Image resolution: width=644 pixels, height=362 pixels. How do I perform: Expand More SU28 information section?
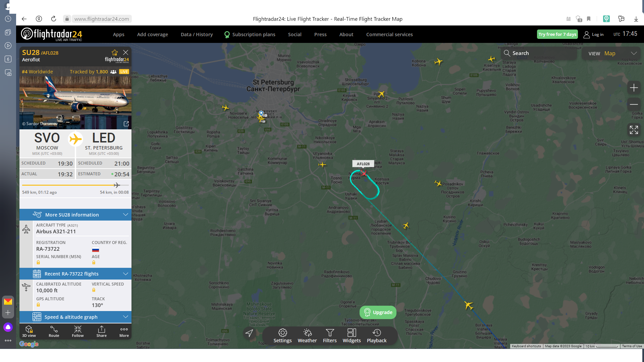click(x=75, y=215)
